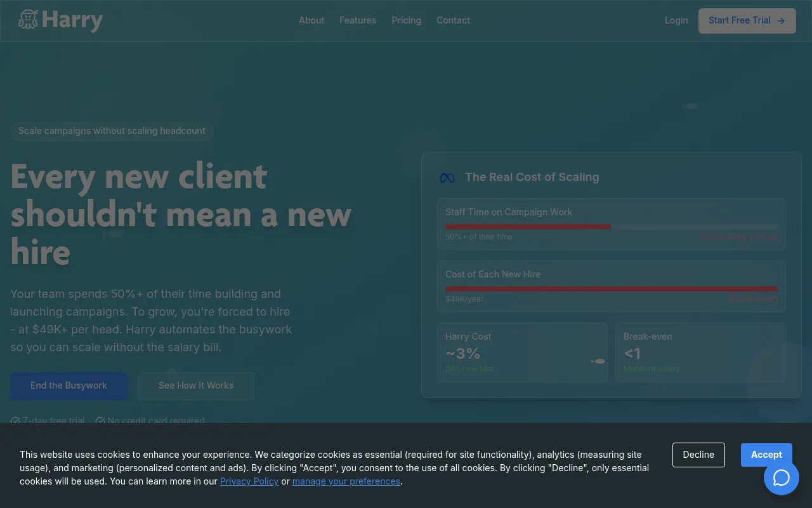Open the About page from navigation
The image size is (812, 508).
[x=311, y=20]
